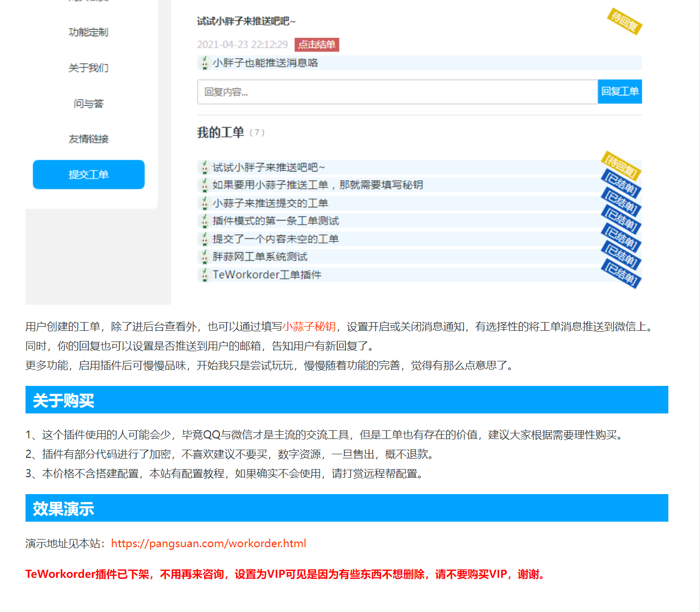Open the 小蒜子秘钥 red link
The height and width of the screenshot is (612, 700).
click(x=309, y=327)
